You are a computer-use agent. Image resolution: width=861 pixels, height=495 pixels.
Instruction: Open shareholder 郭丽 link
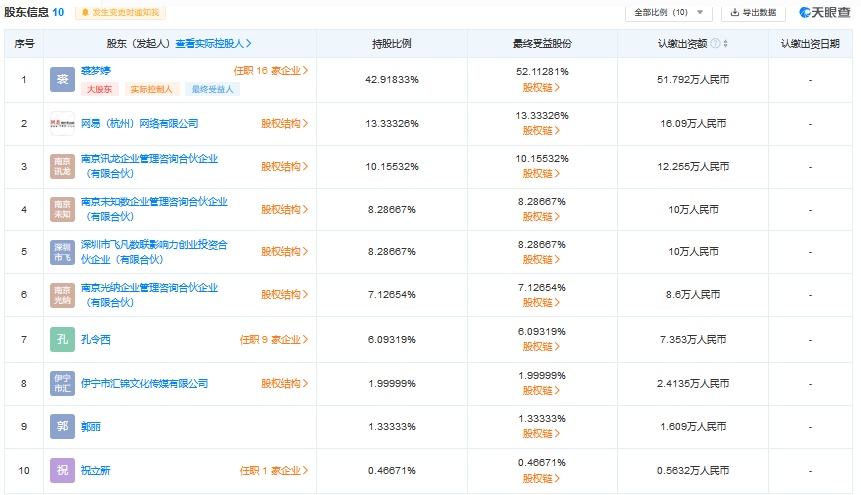(91, 426)
